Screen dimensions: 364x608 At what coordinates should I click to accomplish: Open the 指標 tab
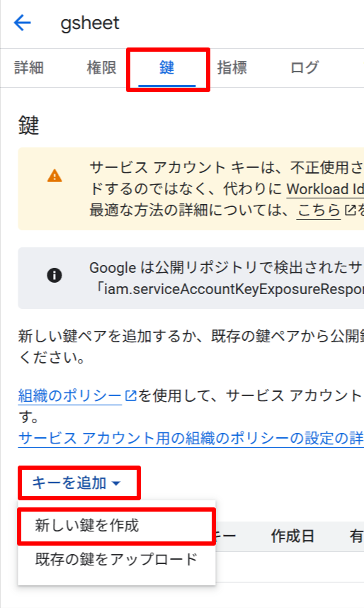coord(232,68)
